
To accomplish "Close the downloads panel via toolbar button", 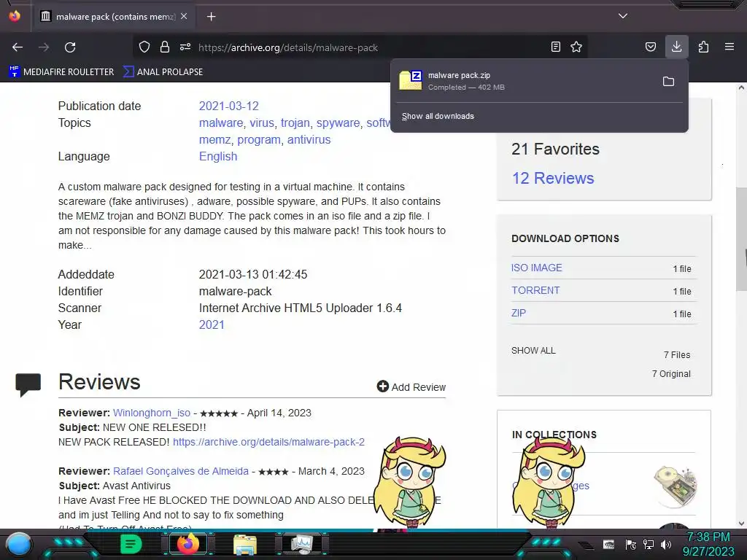I will coord(676,47).
